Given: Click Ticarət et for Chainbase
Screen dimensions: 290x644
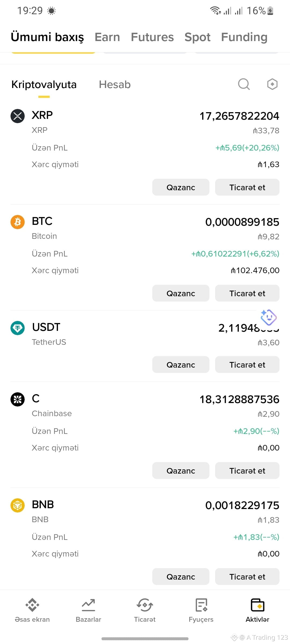Looking at the screenshot, I should click(247, 471).
